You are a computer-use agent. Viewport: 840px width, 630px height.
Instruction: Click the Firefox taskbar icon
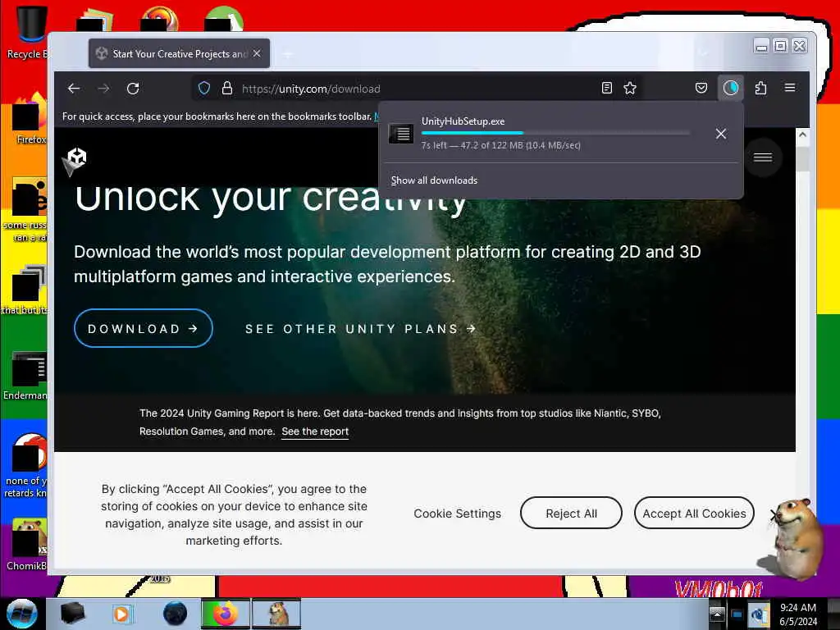(x=225, y=614)
